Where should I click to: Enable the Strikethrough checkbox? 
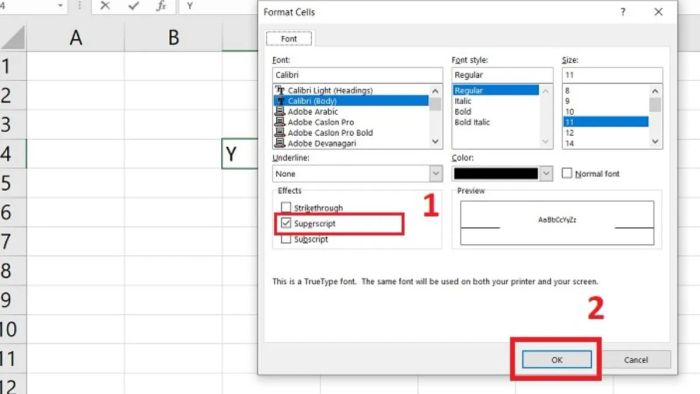[x=286, y=207]
